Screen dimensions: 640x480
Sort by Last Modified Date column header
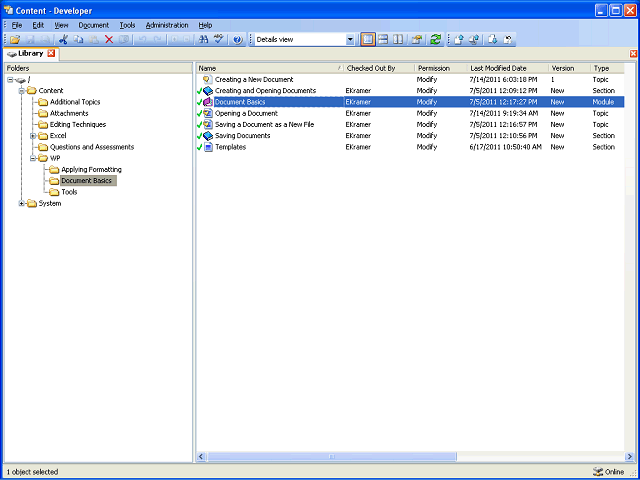click(x=508, y=68)
